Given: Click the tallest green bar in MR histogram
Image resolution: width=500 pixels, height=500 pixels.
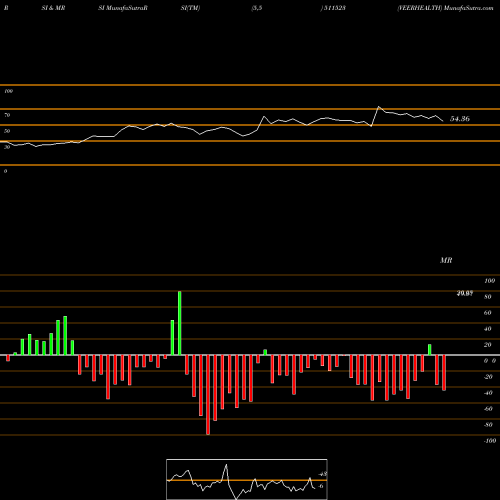Looking at the screenshot, I should pos(180,323).
